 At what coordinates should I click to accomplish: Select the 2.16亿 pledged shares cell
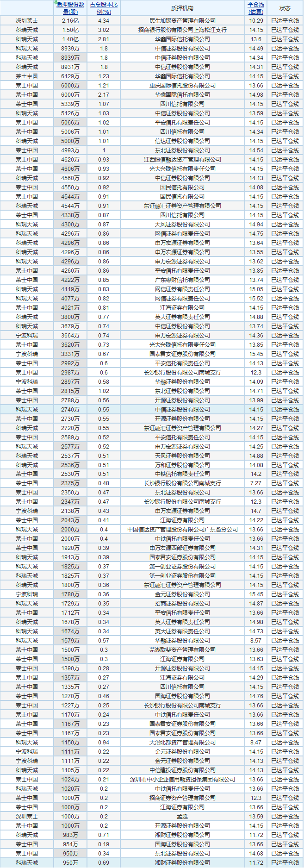[x=70, y=21]
